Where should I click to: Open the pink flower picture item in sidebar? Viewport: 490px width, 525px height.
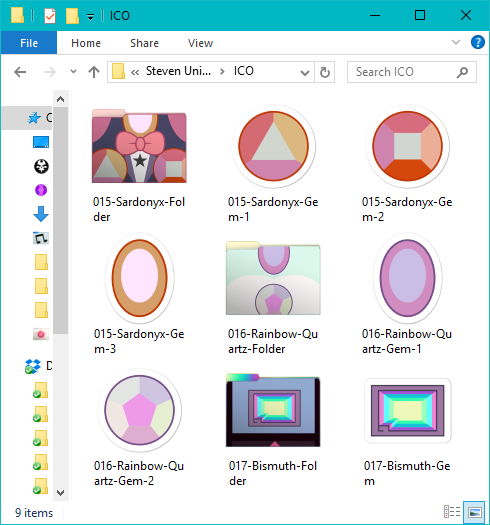41,334
